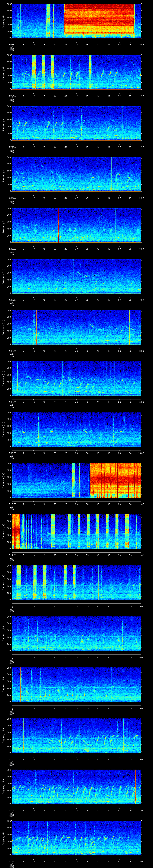The image size is (153, 868).
Task: Click the "3:07:00" time axis label
Action: pos(12,351)
